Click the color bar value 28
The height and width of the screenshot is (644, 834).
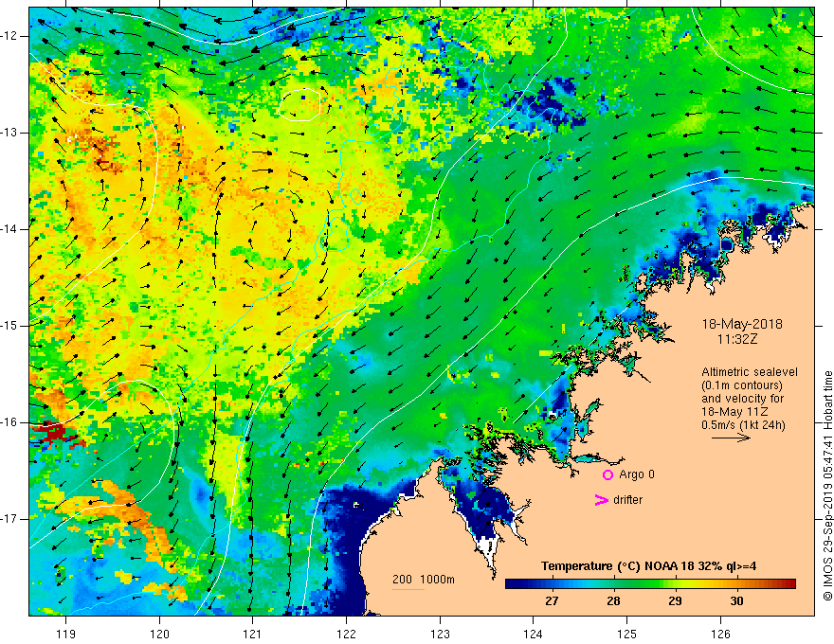613,601
